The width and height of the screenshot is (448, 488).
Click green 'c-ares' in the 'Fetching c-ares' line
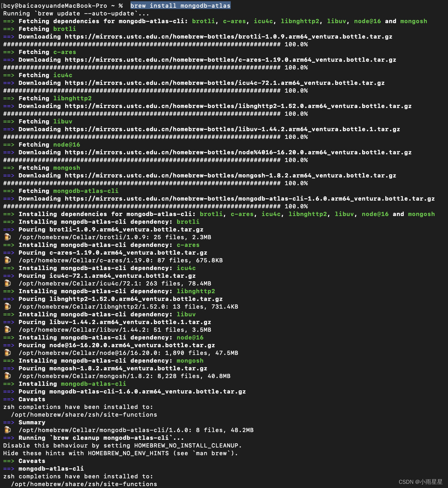65,52
